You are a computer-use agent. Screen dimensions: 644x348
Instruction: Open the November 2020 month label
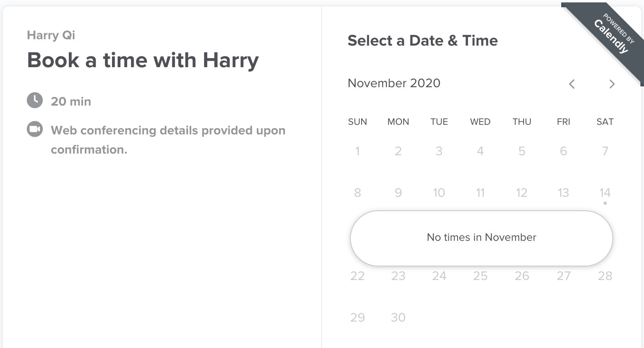pos(394,83)
